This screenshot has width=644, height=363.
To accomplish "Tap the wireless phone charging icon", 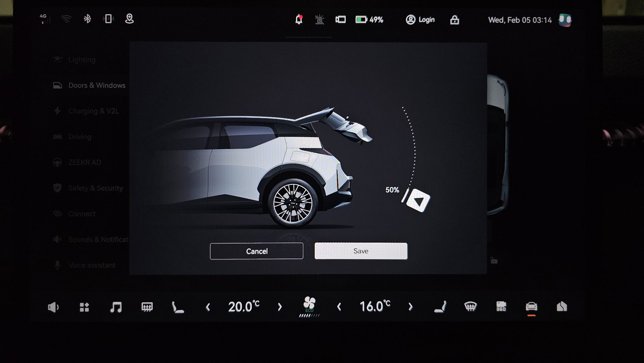I will coord(108,19).
